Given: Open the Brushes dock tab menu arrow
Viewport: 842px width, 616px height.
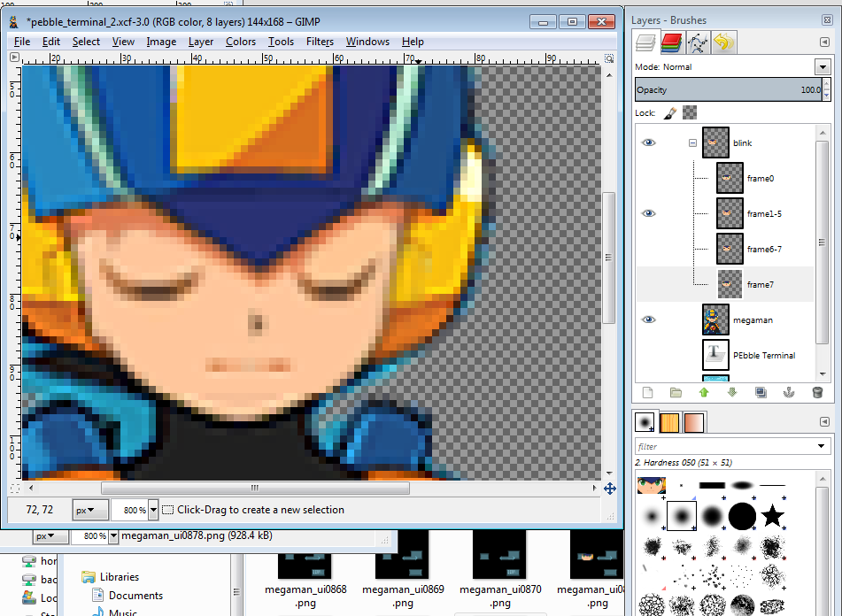Looking at the screenshot, I should coord(825,422).
